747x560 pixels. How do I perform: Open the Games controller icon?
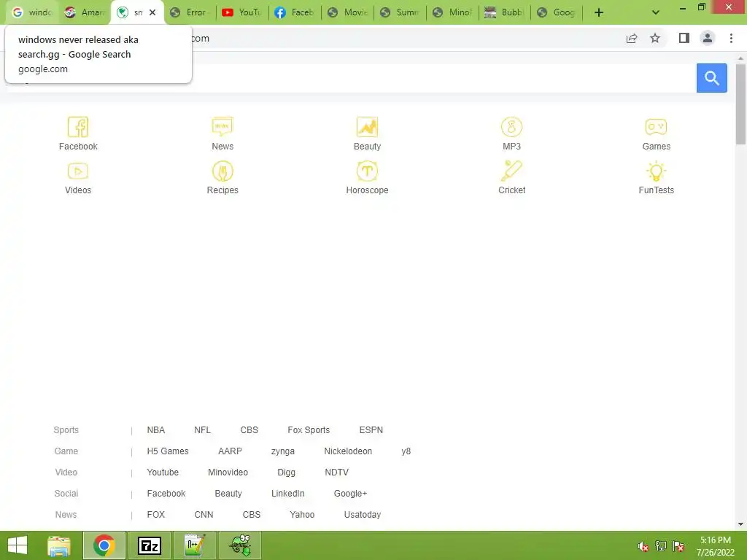656,127
